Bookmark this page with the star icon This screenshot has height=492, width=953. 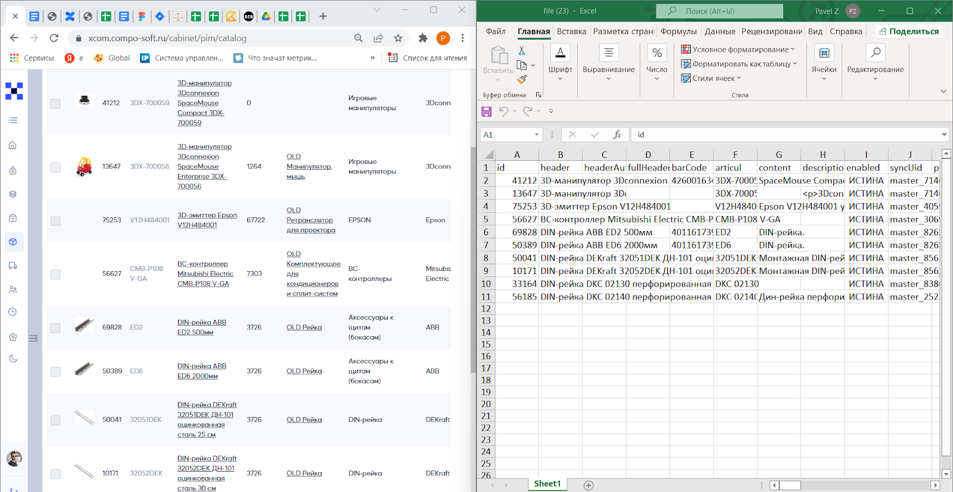point(398,38)
